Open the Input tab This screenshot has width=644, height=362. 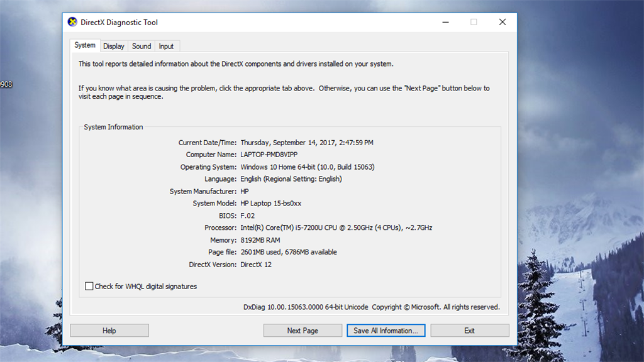(166, 46)
